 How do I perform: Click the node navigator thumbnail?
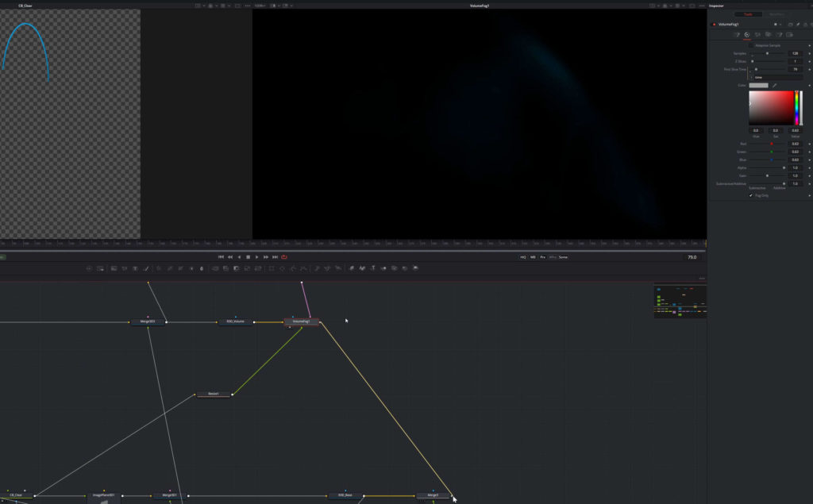pos(680,302)
